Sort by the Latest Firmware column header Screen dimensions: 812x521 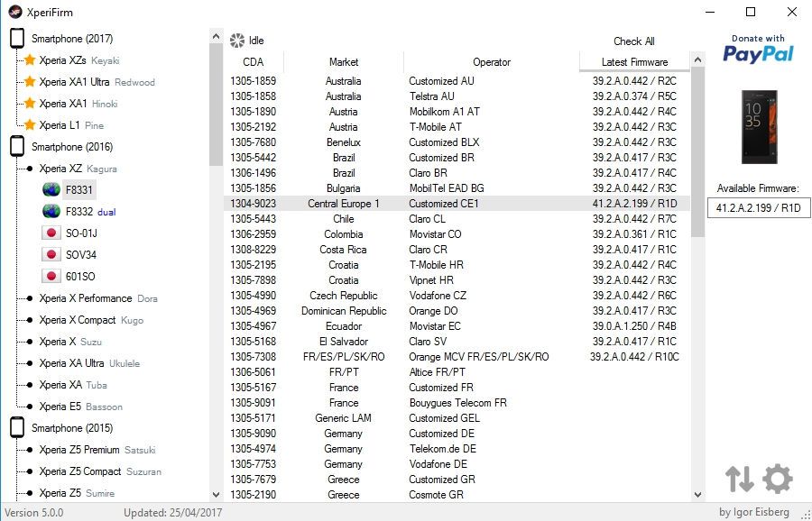point(634,61)
